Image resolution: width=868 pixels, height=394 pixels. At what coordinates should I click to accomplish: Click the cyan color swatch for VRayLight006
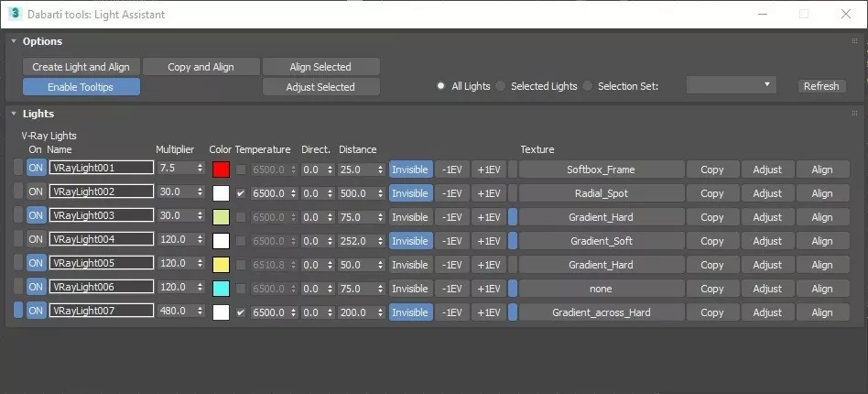point(221,289)
